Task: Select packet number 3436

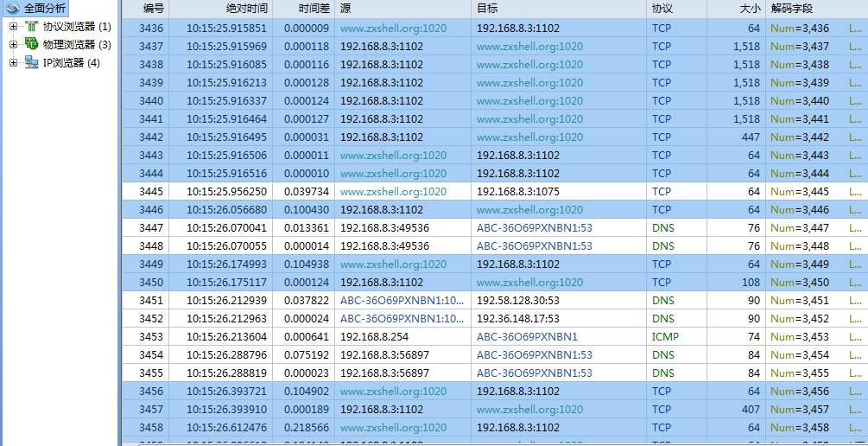Action: click(151, 29)
